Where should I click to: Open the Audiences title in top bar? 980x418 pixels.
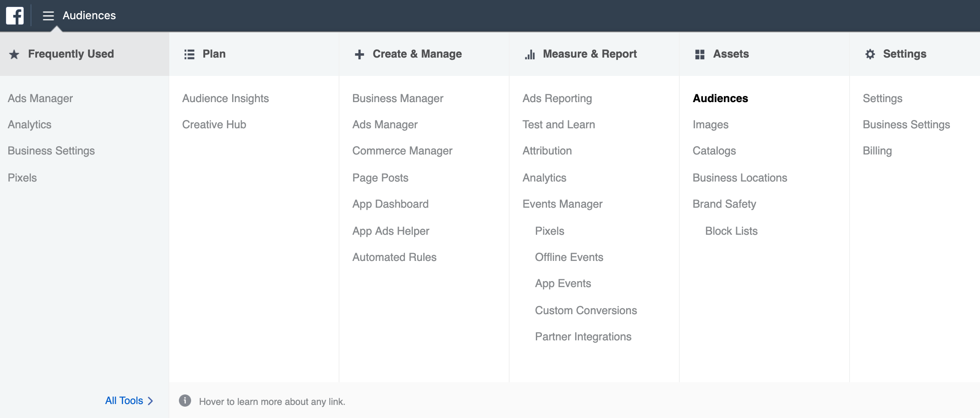89,15
